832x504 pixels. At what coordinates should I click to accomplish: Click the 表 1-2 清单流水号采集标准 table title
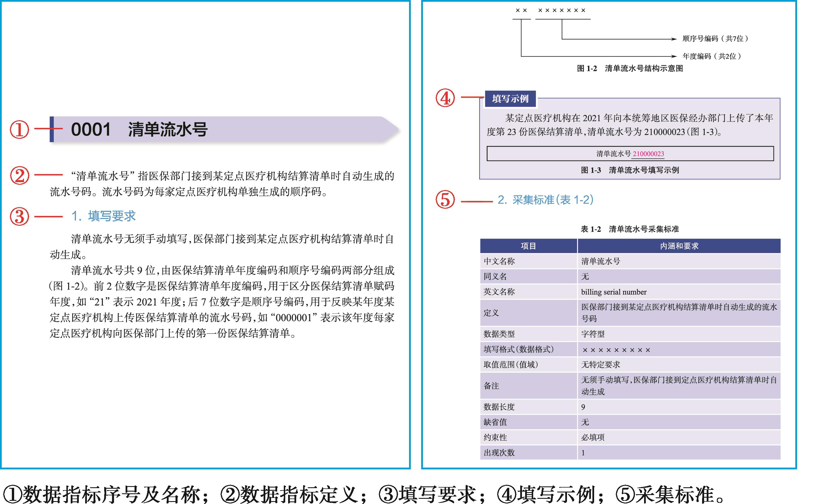coord(630,229)
